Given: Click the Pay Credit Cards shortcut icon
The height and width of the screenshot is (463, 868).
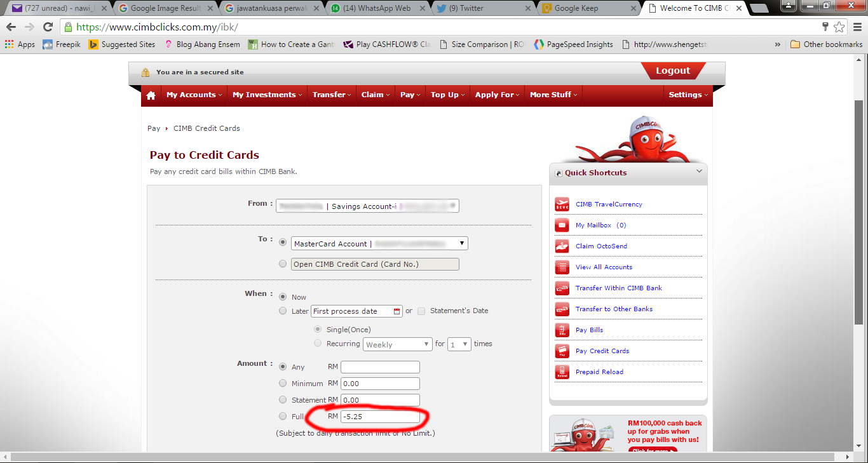Looking at the screenshot, I should tap(562, 351).
